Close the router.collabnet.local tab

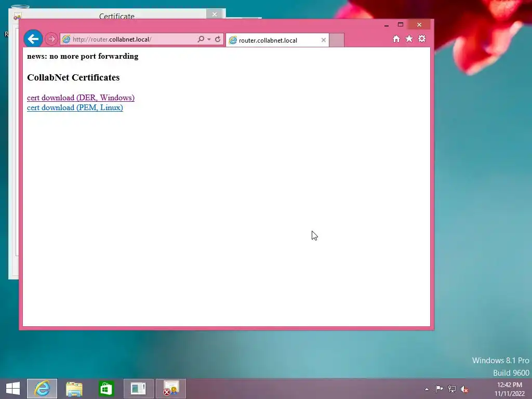323,40
